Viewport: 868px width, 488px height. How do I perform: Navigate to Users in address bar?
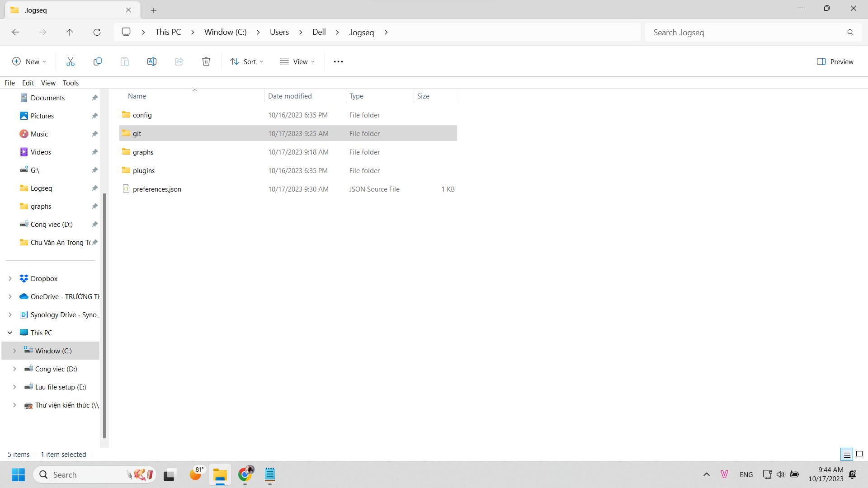click(x=279, y=32)
